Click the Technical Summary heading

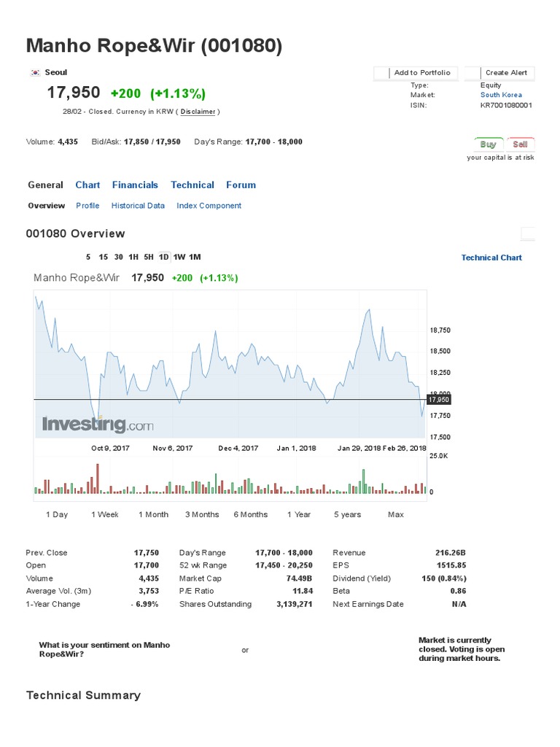coord(83,695)
